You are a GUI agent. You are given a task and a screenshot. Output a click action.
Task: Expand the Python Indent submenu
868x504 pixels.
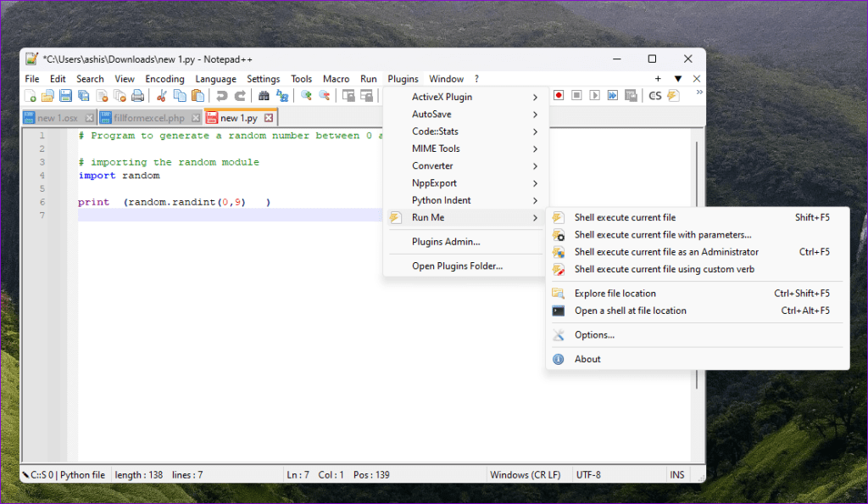click(x=465, y=200)
